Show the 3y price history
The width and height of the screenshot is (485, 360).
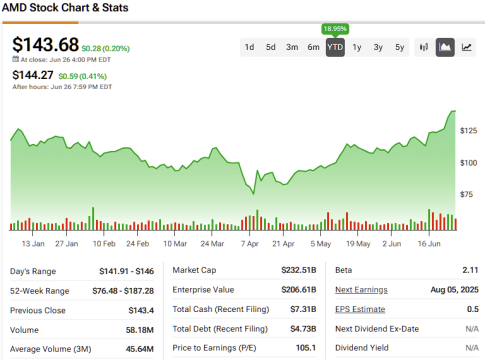click(x=378, y=47)
